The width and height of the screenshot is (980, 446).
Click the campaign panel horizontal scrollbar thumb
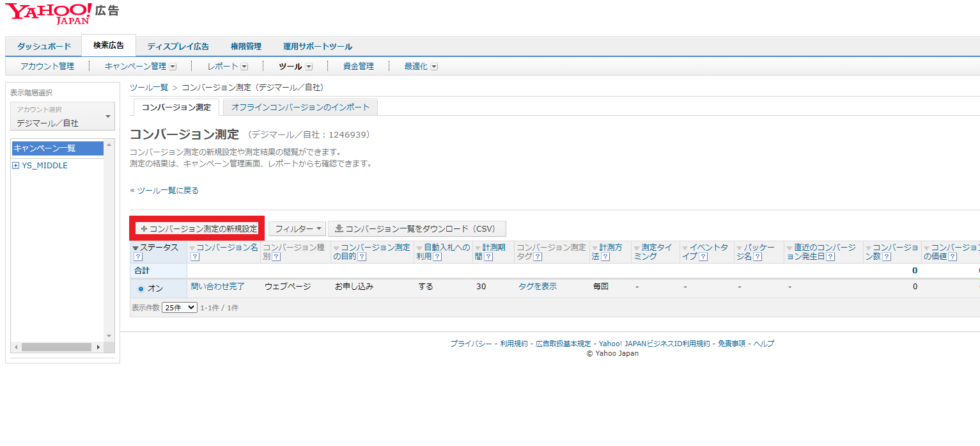point(56,347)
